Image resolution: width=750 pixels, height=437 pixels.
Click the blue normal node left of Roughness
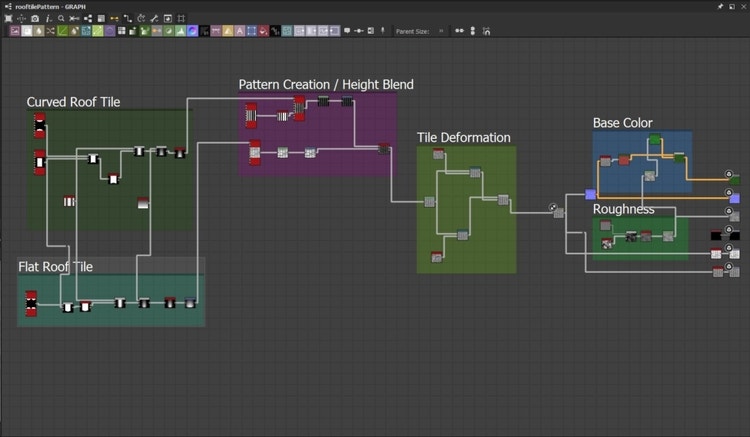[x=591, y=194]
